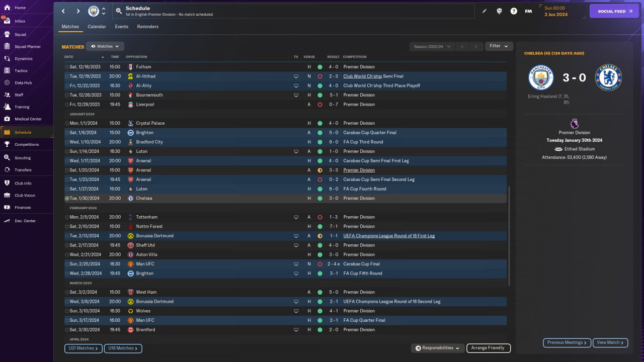Viewport: 644px width, 362px height.
Task: Select the Bradford City match row circle
Action: click(x=67, y=142)
